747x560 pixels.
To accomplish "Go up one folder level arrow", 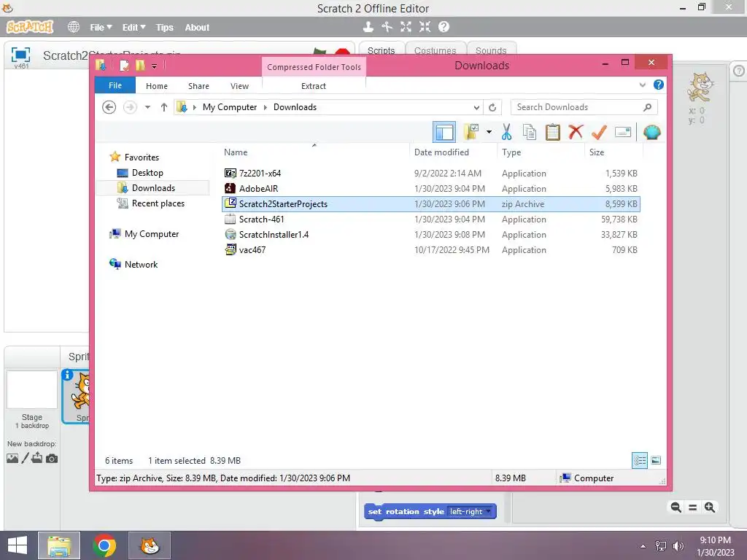I will pos(164,107).
